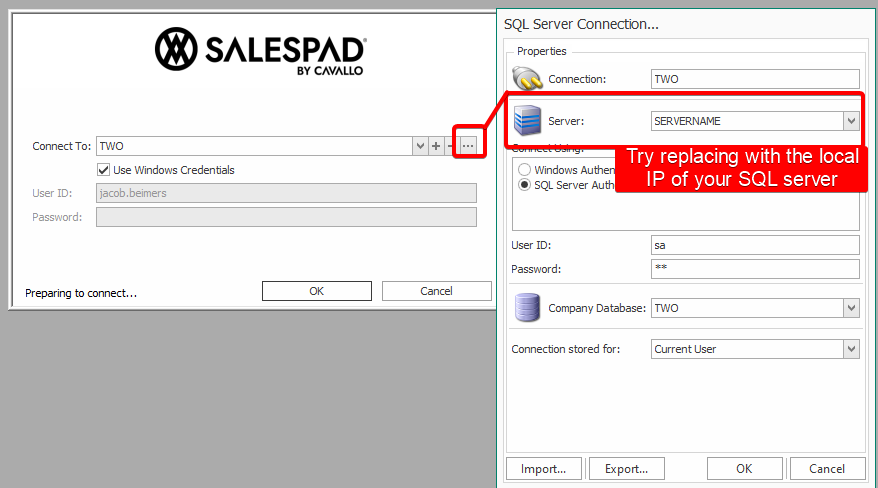
Task: Click the Current User value field
Action: pyautogui.click(x=747, y=349)
